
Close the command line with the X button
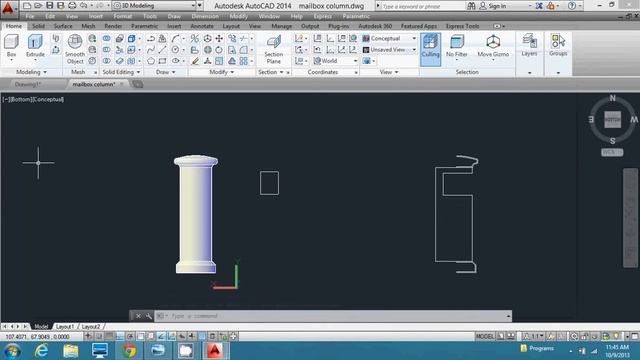pyautogui.click(x=138, y=316)
